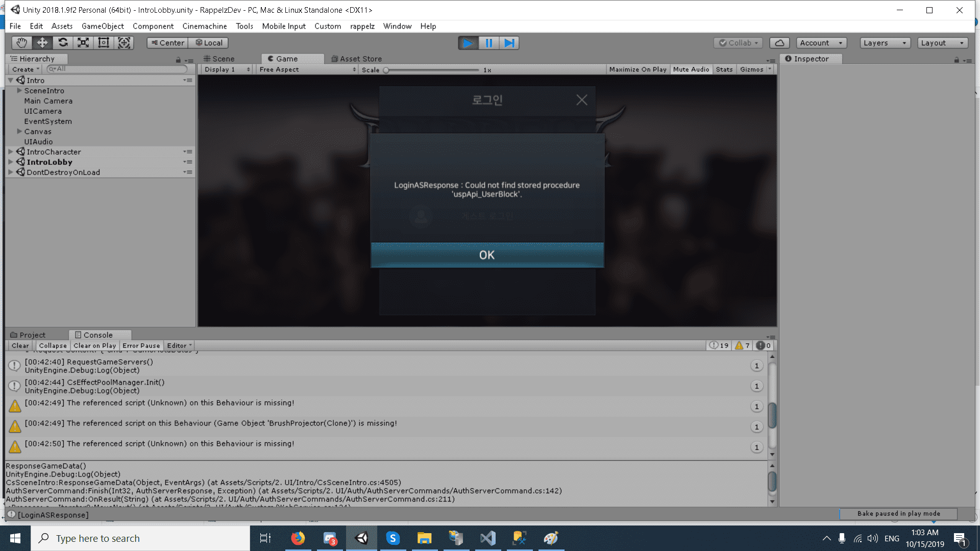Open the Account dropdown
Screen dimensions: 980x551
pyautogui.click(x=821, y=43)
